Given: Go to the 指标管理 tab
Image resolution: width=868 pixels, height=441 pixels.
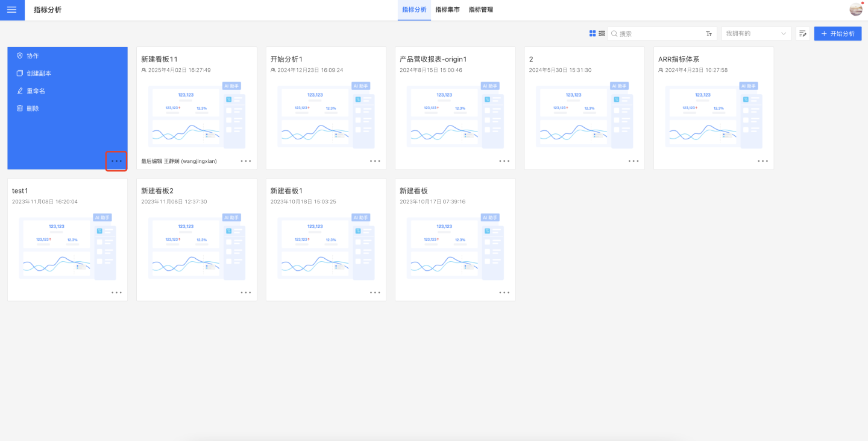Looking at the screenshot, I should tap(480, 10).
